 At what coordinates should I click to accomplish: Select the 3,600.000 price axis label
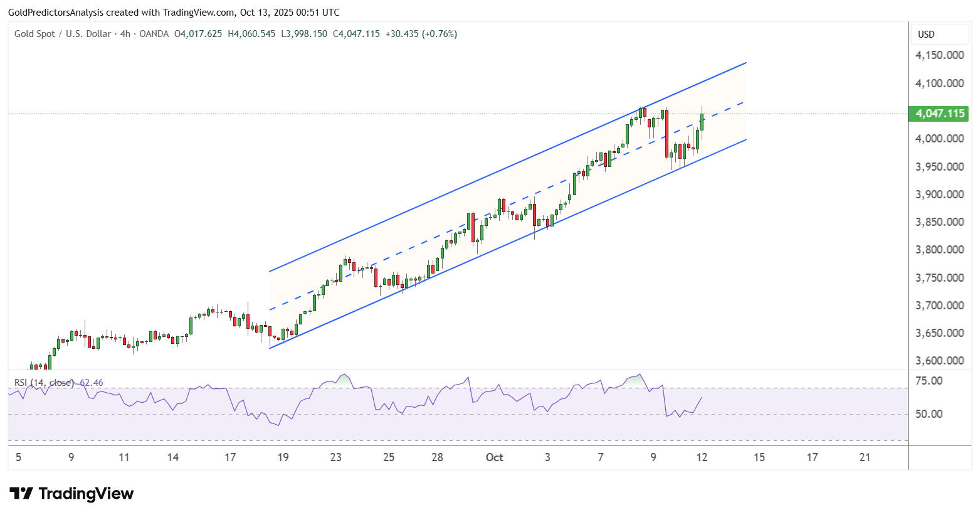(939, 361)
